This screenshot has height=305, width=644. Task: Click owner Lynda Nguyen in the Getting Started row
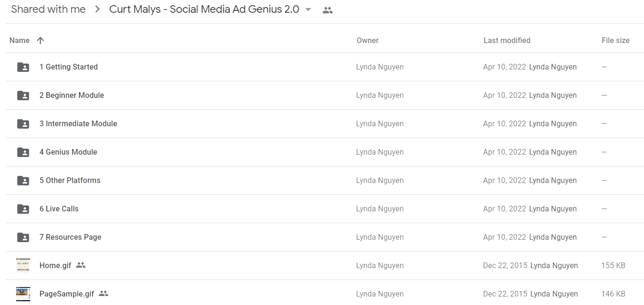click(380, 67)
